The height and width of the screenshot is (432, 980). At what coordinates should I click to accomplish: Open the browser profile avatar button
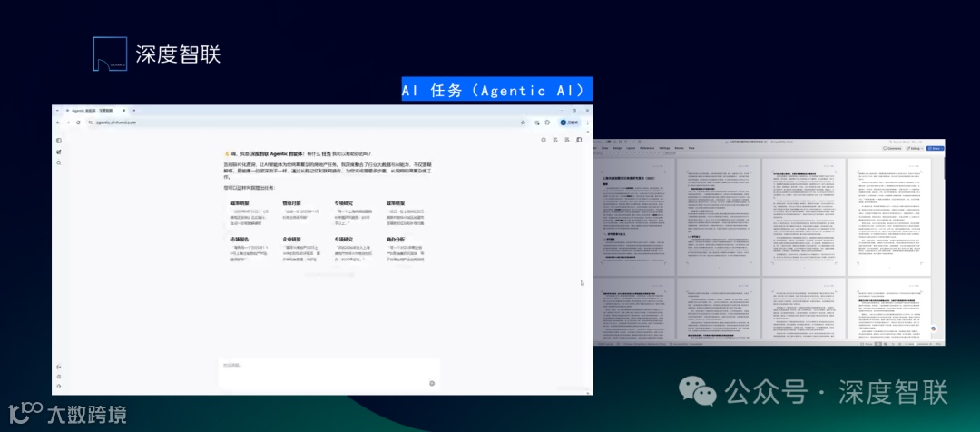point(570,123)
